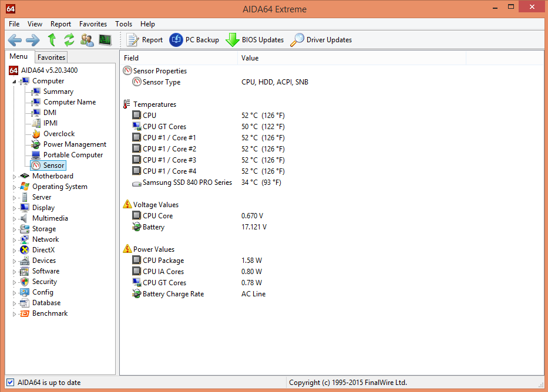This screenshot has width=548, height=392.
Task: Click the Back arrow toolbar icon
Action: point(15,40)
